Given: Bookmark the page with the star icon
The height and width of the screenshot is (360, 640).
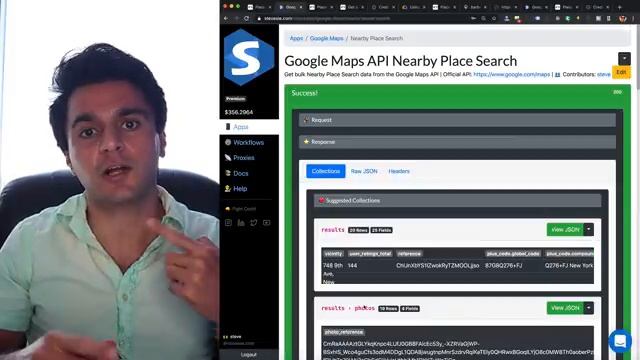Looking at the screenshot, I should [494, 18].
